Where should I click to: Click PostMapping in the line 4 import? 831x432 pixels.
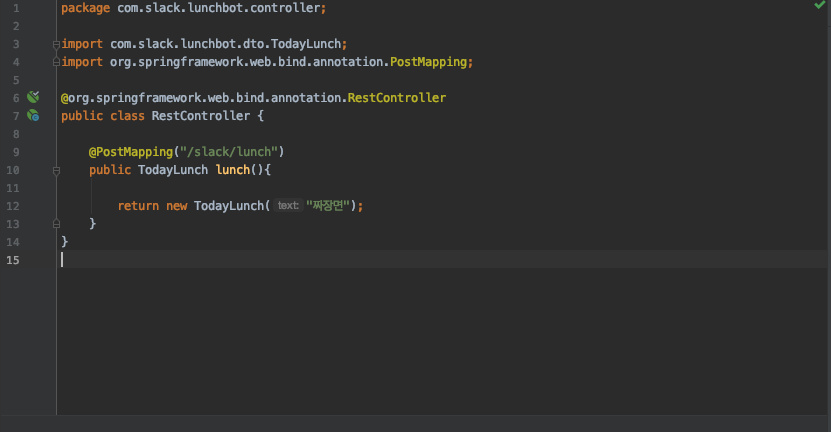point(428,61)
